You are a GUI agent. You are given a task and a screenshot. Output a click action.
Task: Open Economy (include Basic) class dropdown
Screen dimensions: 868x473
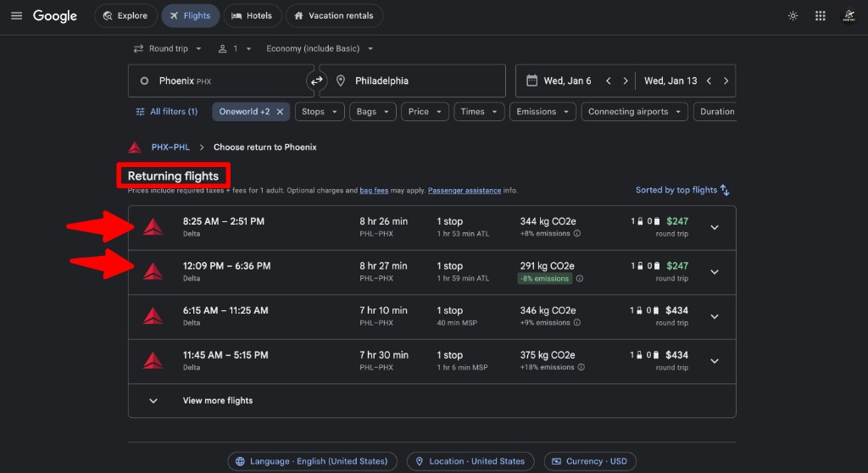click(x=320, y=48)
